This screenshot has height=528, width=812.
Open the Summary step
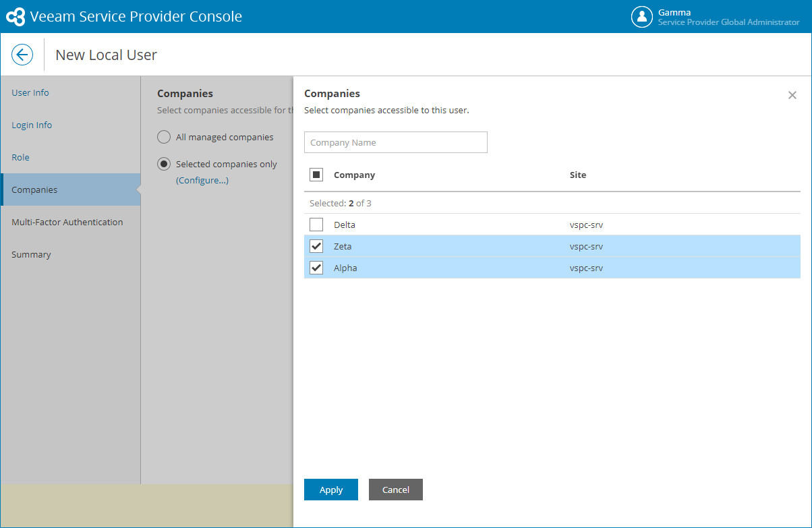click(x=31, y=254)
